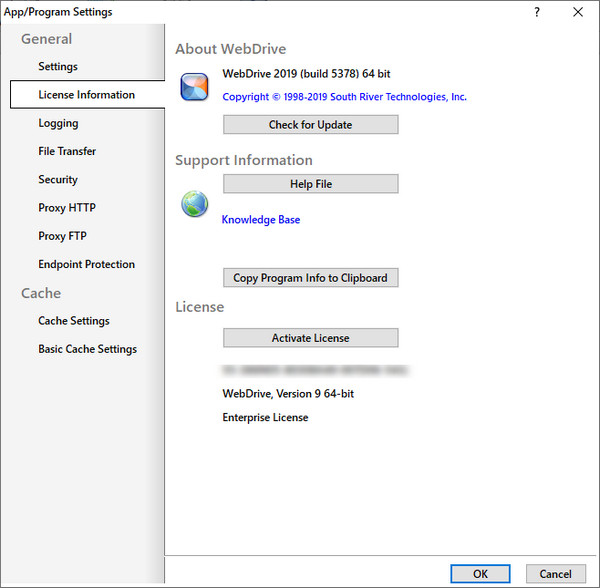Click the About WebDrive heading
Screen dimensions: 600x588
click(x=230, y=49)
